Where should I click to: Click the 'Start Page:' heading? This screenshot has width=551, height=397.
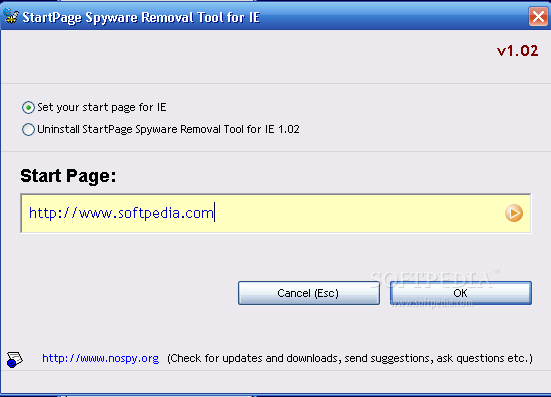[68, 176]
